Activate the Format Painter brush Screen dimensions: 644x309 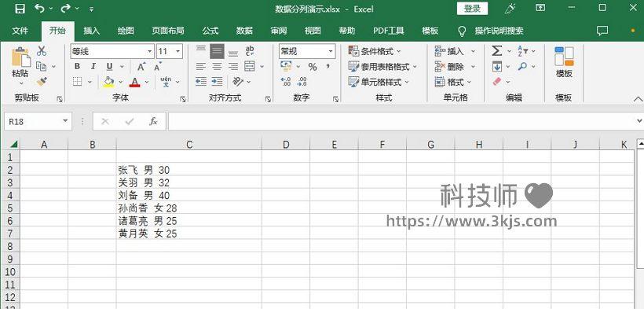tap(42, 82)
